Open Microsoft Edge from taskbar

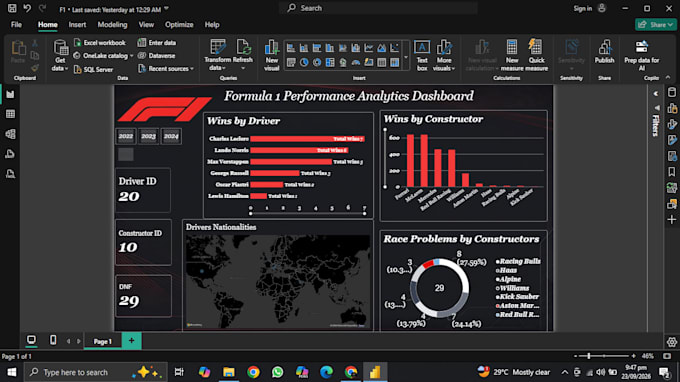pos(326,372)
